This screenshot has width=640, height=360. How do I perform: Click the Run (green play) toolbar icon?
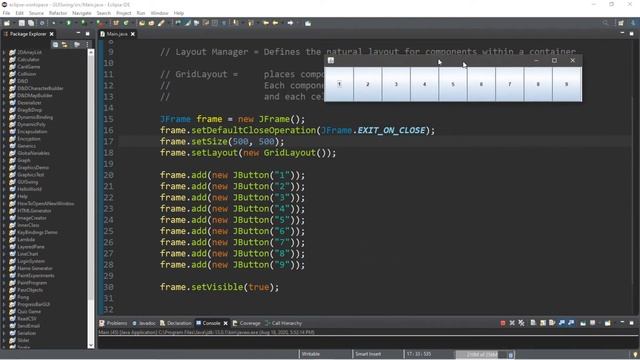69,23
